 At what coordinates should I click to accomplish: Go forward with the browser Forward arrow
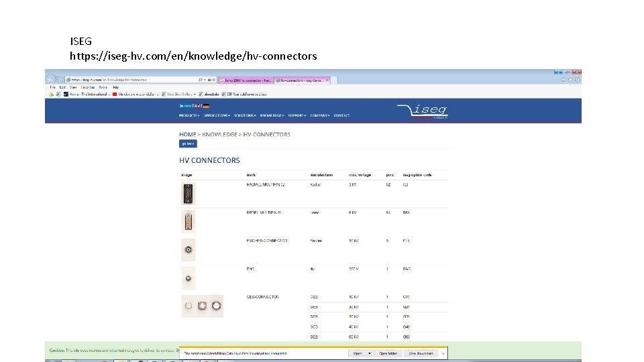click(x=60, y=80)
